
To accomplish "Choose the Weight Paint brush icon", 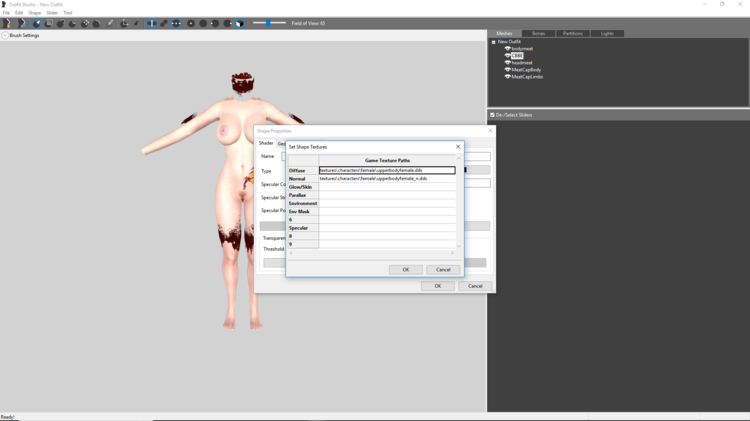I will coord(110,23).
